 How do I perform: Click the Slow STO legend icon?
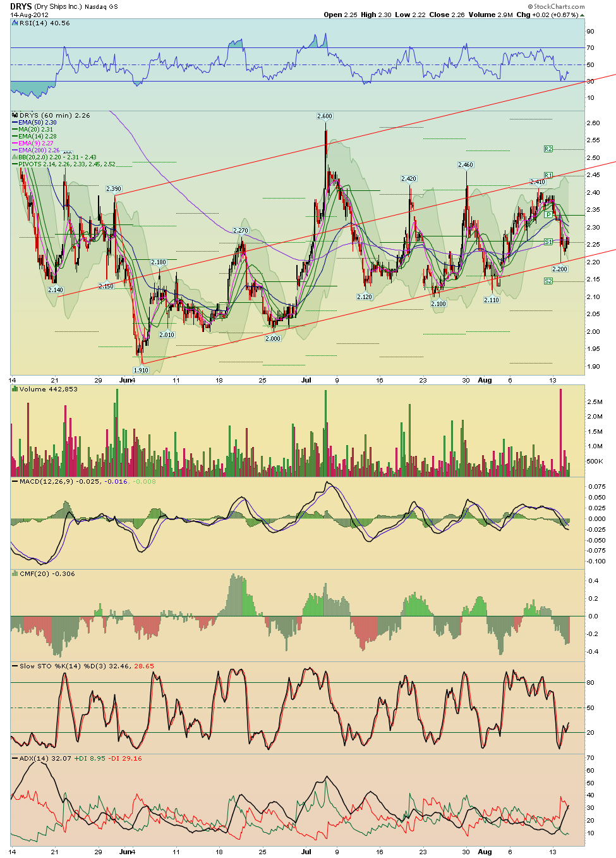click(15, 666)
